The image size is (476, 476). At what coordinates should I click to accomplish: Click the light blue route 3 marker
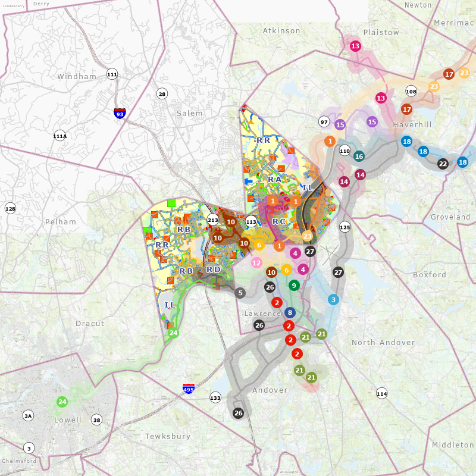point(333,299)
